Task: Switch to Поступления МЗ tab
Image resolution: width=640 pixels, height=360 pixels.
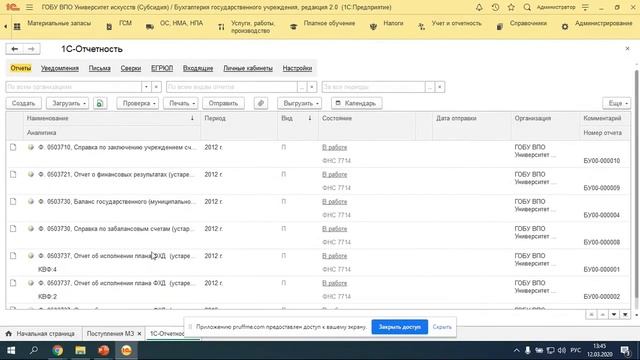Action: [110, 334]
